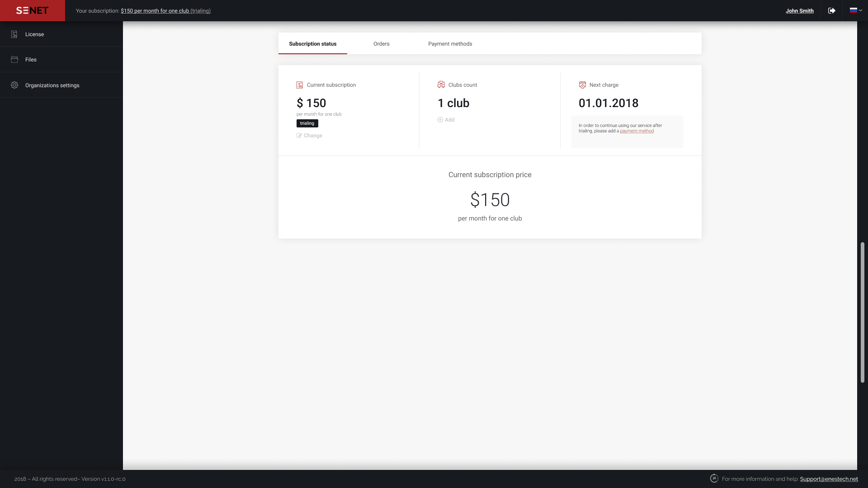This screenshot has height=488, width=868.
Task: Click the 24-hour support icon in footer
Action: click(714, 478)
